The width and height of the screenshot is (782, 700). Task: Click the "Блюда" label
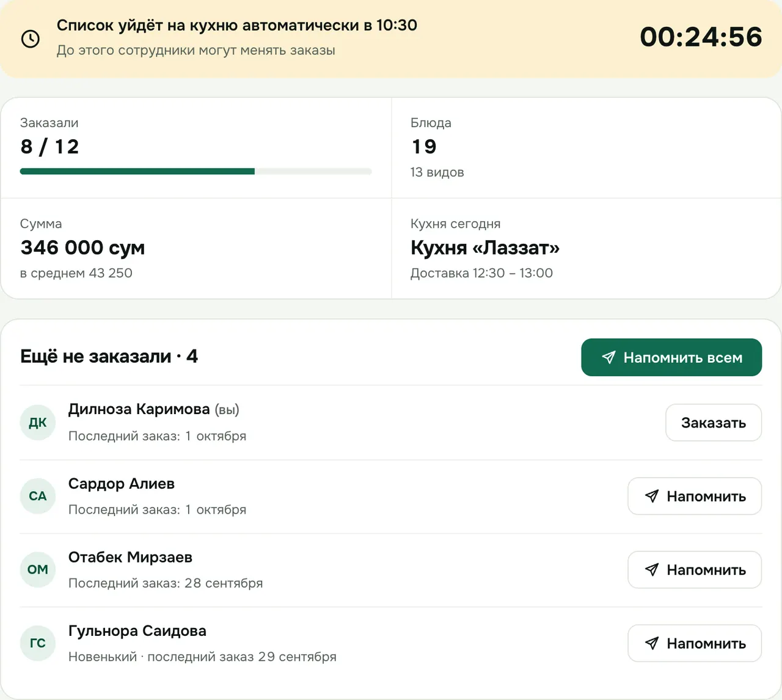click(x=431, y=123)
